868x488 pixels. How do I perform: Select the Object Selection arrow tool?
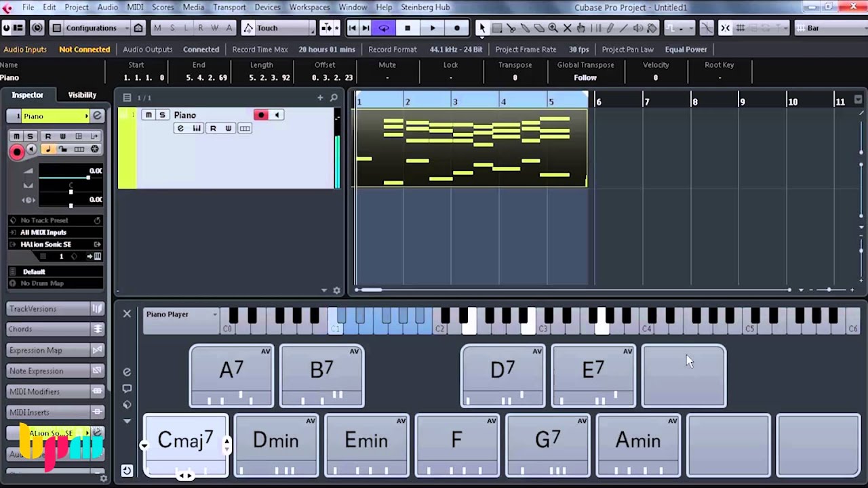click(482, 28)
